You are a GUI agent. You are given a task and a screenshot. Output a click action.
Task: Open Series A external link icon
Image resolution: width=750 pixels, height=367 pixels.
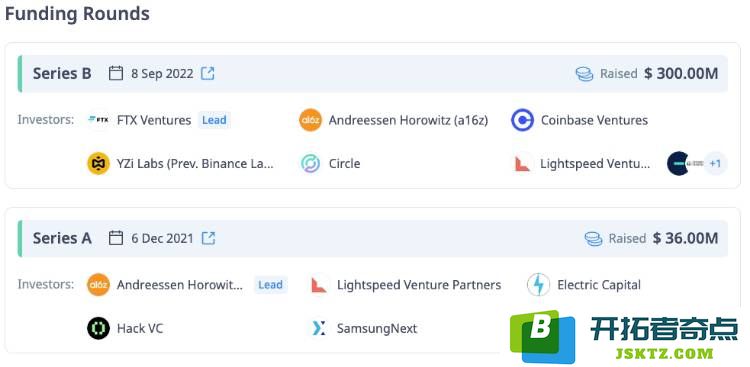coord(208,238)
